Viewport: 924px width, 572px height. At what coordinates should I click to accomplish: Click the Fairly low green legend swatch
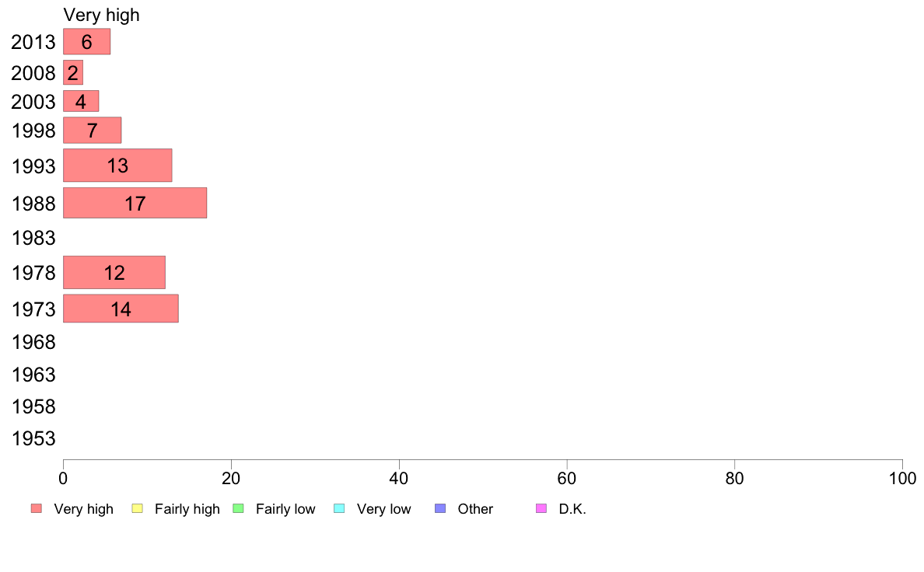238,508
